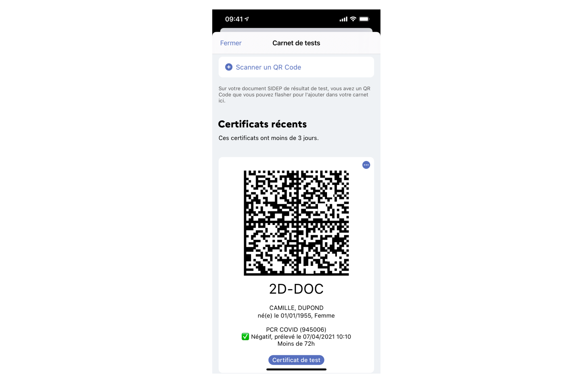The image size is (588, 387).
Task: Tap the Certificat de test badge
Action: (x=296, y=360)
